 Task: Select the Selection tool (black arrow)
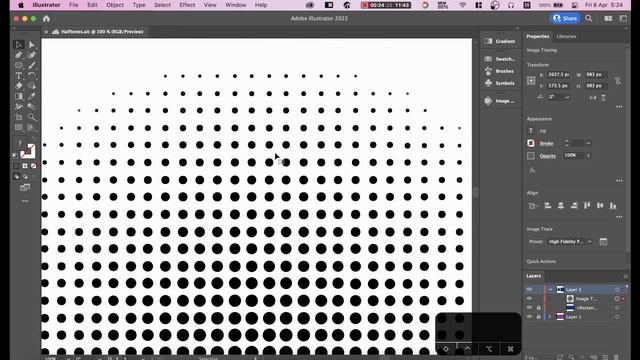(x=19, y=44)
